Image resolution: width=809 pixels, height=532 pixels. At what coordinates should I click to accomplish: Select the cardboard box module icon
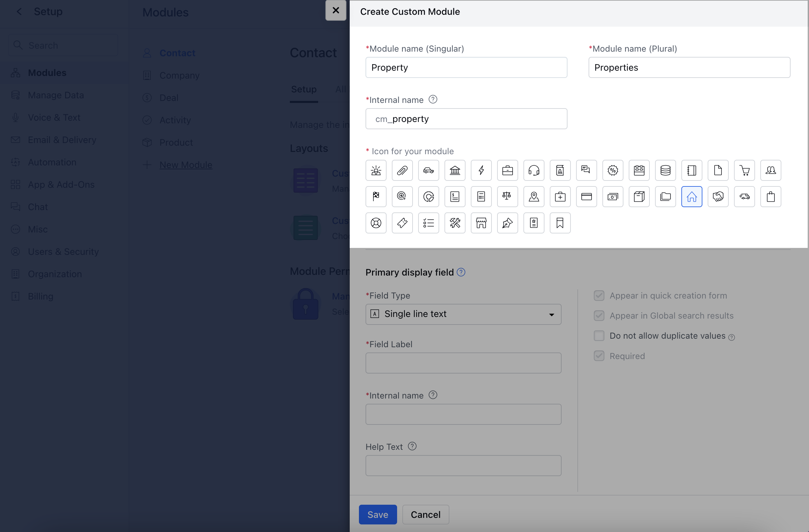pos(639,196)
